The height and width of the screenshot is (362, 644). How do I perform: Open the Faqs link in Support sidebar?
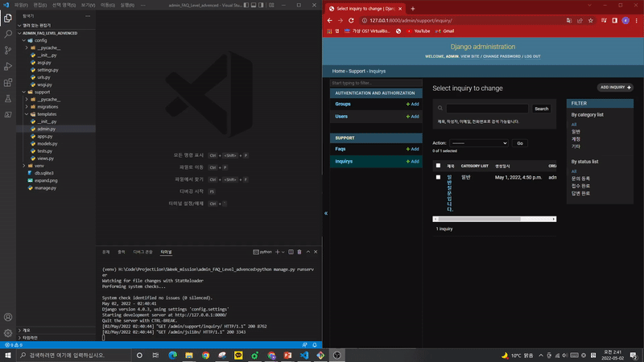coord(340,149)
